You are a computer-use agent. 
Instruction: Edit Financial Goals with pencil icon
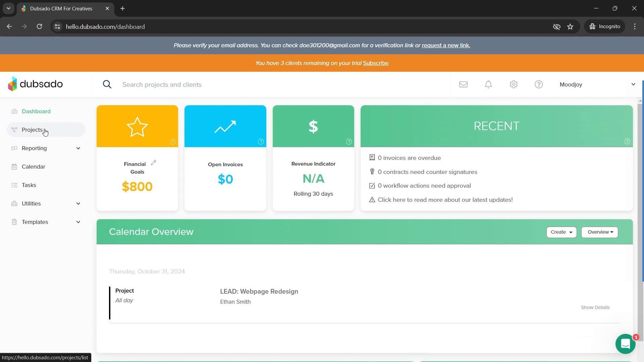tap(153, 163)
